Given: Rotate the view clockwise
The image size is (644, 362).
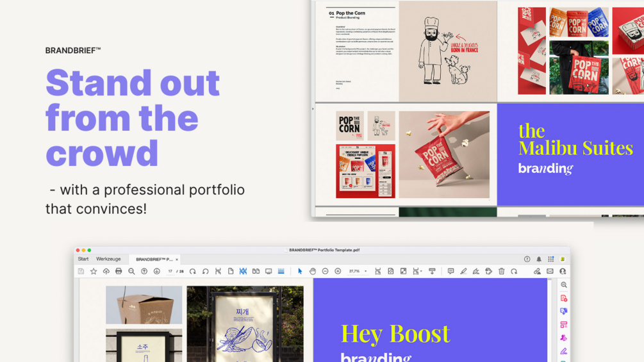Looking at the screenshot, I should pos(193,271).
